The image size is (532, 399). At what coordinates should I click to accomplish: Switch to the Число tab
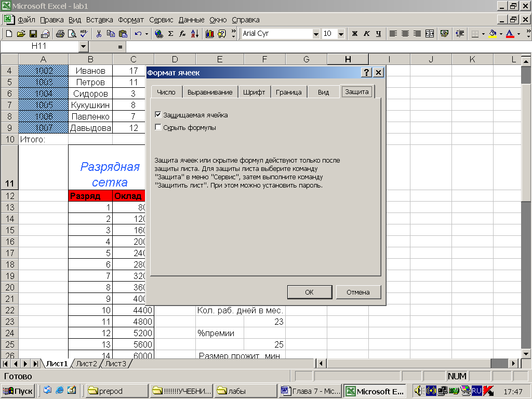point(166,92)
